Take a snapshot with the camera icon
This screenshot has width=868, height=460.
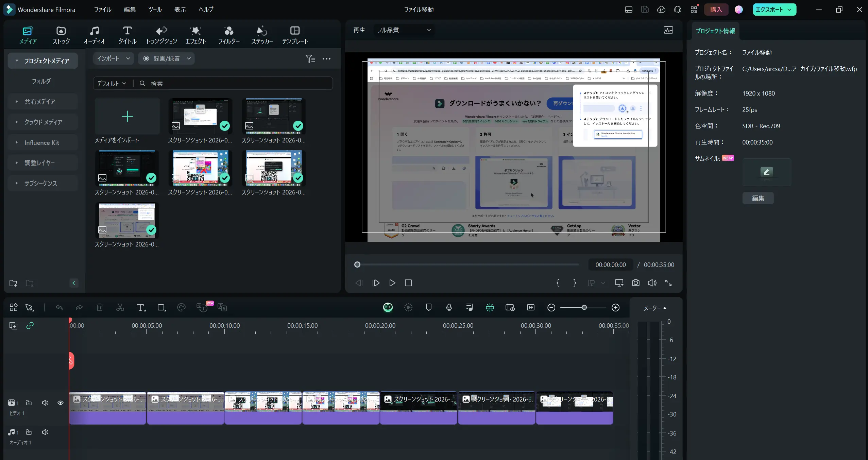point(635,283)
